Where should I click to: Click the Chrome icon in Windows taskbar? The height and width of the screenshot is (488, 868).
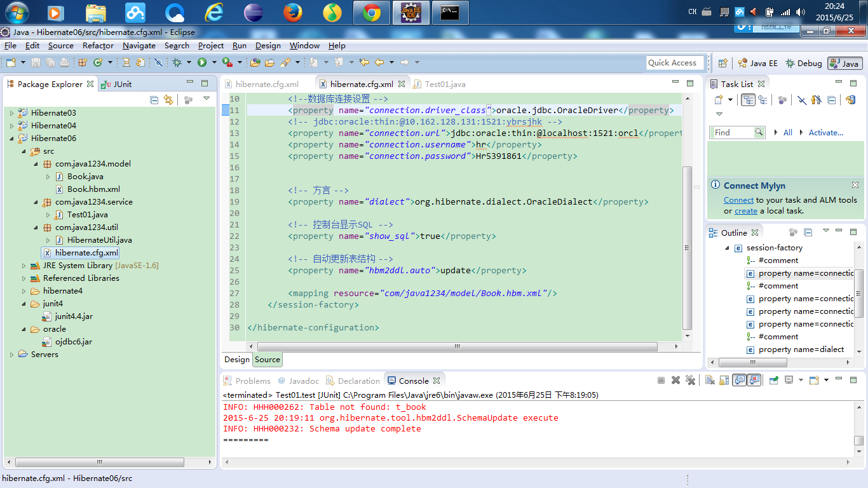point(372,12)
